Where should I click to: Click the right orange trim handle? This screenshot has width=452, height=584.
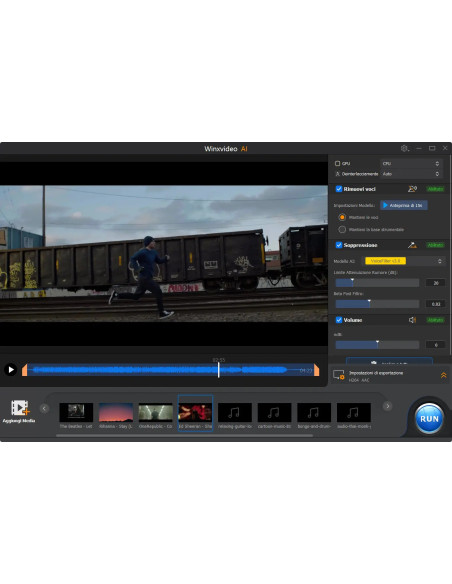click(x=316, y=370)
